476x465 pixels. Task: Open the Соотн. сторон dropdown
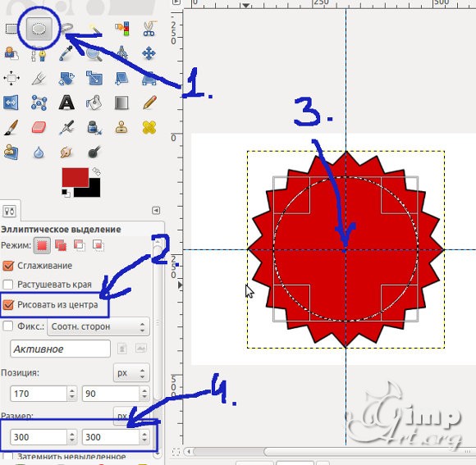click(98, 326)
